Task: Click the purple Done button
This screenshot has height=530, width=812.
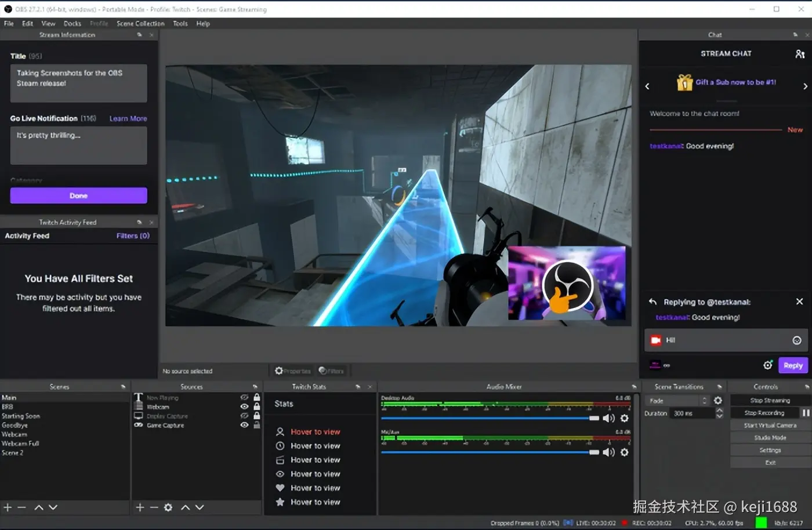Action: click(x=78, y=195)
